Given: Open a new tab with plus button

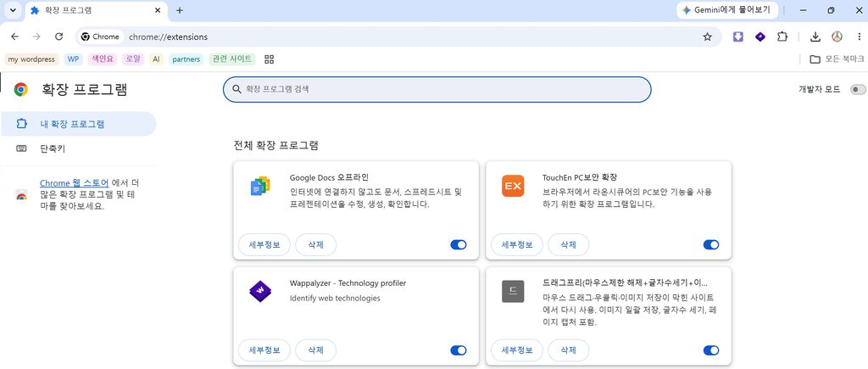Looking at the screenshot, I should coord(180,10).
